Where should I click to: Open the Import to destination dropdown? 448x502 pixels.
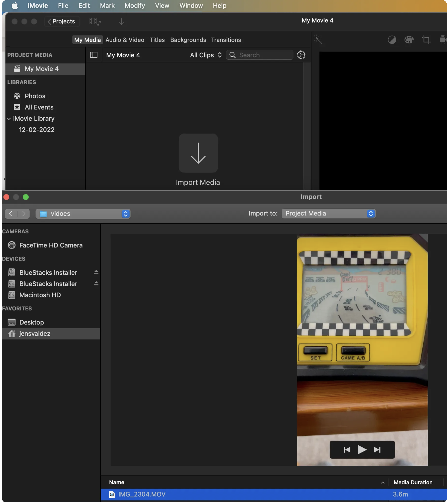click(x=328, y=214)
